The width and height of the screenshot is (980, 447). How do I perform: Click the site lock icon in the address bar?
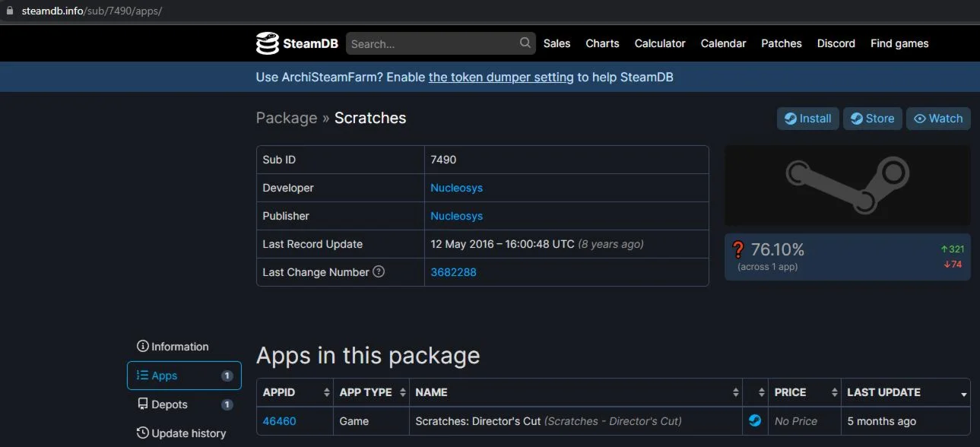(10, 11)
